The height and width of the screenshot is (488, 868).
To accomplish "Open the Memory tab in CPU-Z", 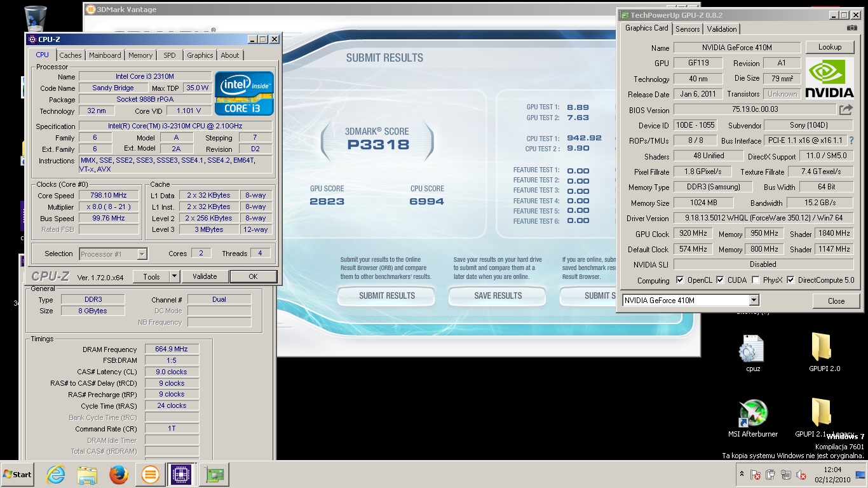I will (140, 55).
